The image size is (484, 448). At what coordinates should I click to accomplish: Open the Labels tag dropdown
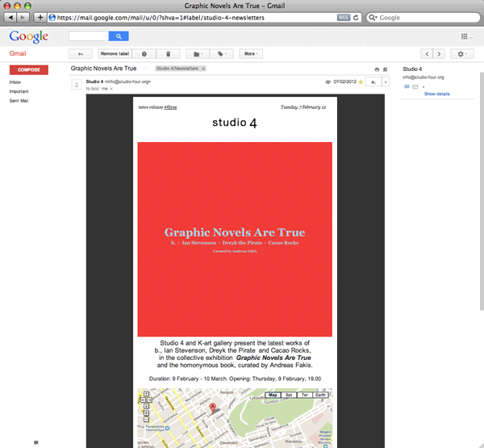pos(222,54)
